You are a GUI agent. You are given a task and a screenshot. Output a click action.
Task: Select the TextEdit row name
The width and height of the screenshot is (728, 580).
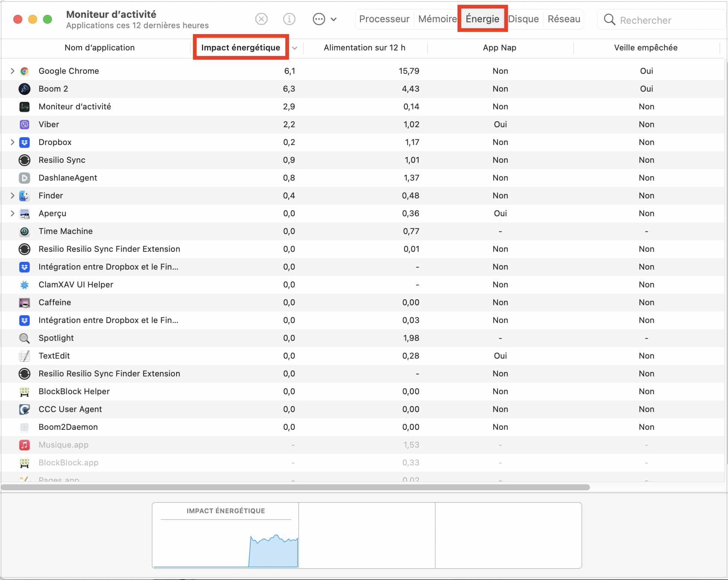point(54,356)
